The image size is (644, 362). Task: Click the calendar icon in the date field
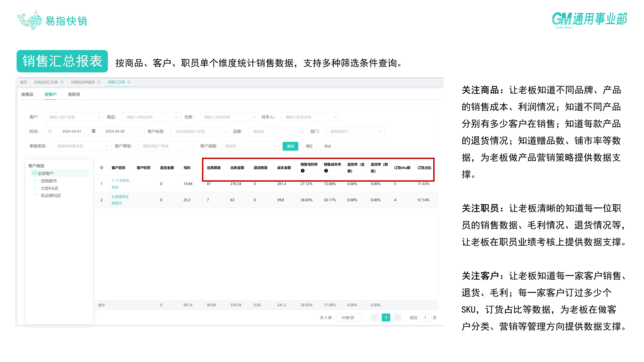[50, 131]
